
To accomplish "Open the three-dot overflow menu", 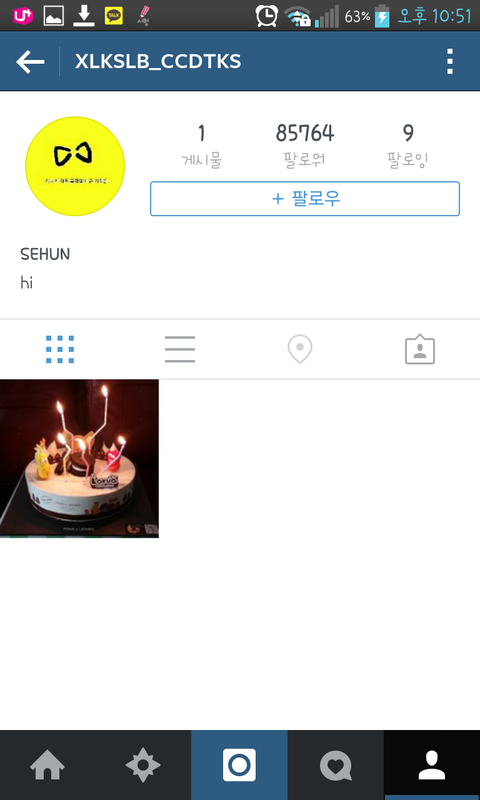I will click(x=449, y=62).
